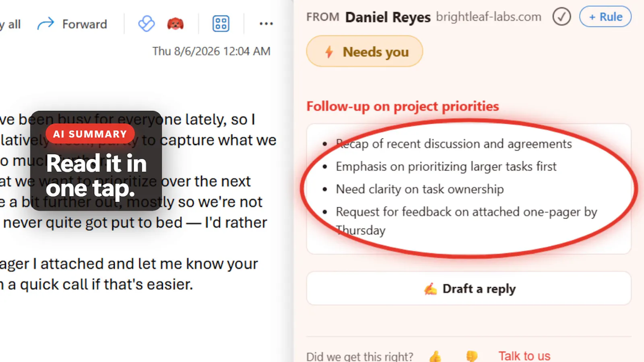Screen dimensions: 644x362
Task: Give thumbs up feedback
Action: (x=435, y=356)
